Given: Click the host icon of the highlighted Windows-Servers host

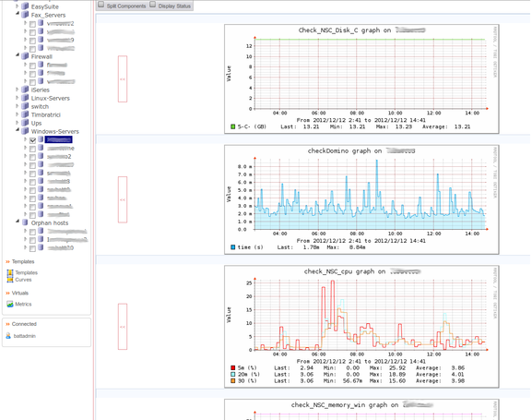Looking at the screenshot, I should click(x=41, y=139).
